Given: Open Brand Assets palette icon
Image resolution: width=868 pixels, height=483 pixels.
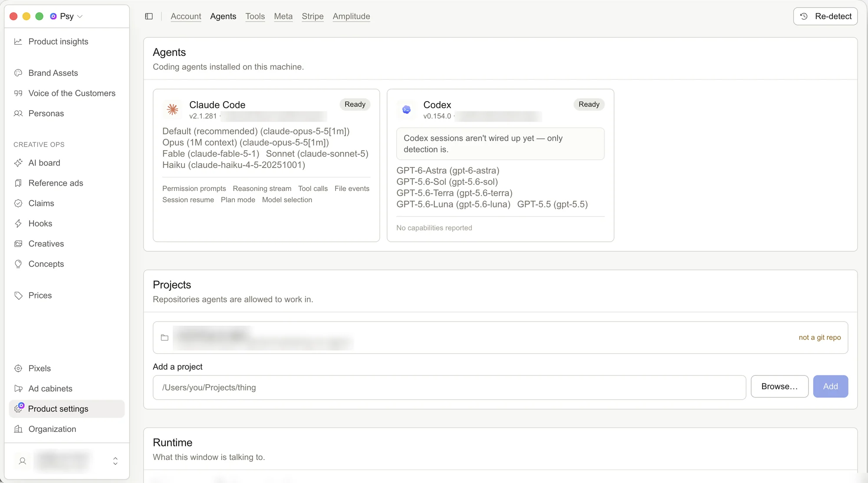Looking at the screenshot, I should click(x=18, y=73).
